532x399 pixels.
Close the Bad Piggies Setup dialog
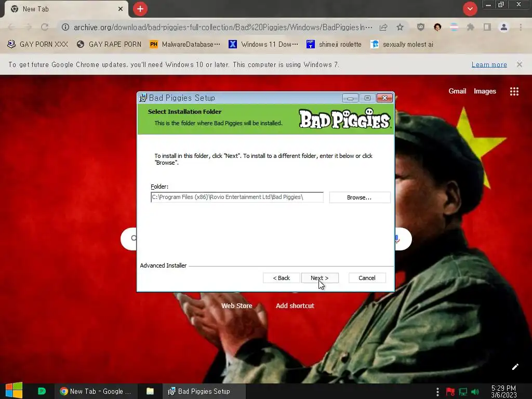pos(384,98)
